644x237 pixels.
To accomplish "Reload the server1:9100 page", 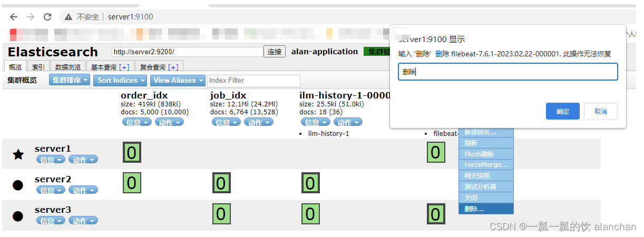I will click(47, 17).
